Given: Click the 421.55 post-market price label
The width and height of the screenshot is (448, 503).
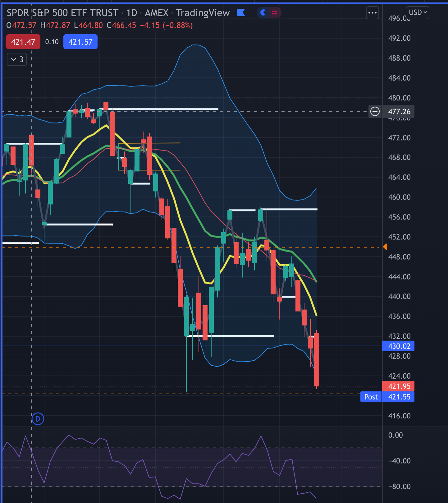Looking at the screenshot, I should [x=399, y=397].
